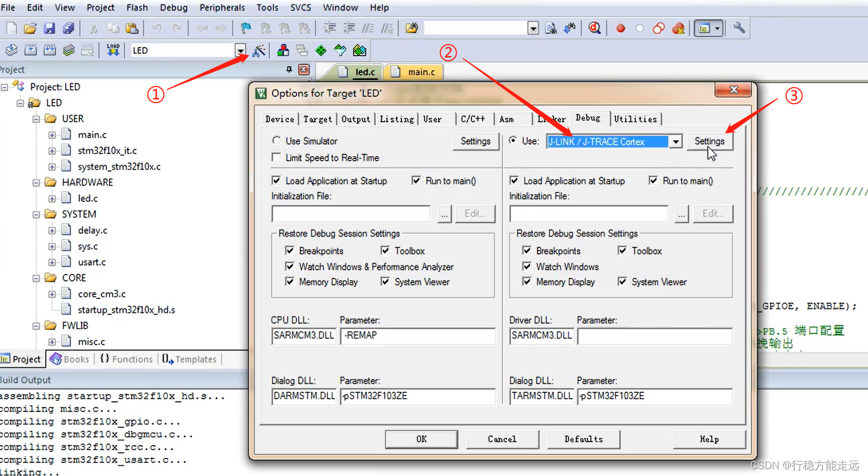The image size is (868, 476).
Task: Open the Flash menu
Action: (137, 8)
